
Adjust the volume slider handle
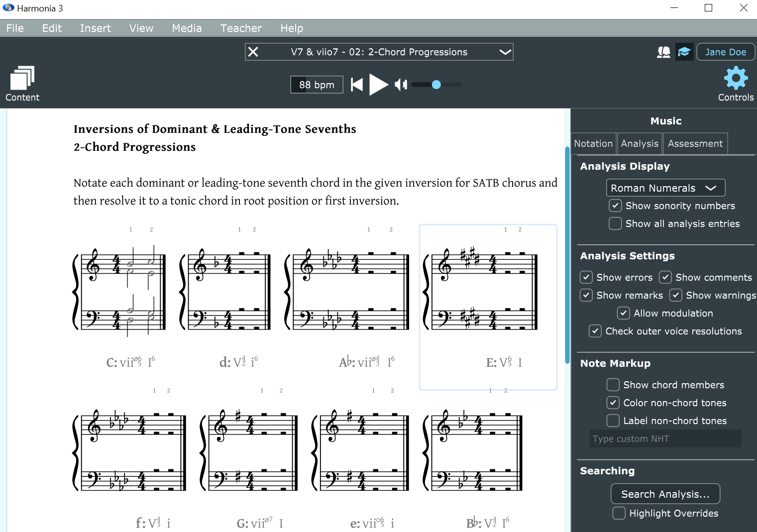436,85
